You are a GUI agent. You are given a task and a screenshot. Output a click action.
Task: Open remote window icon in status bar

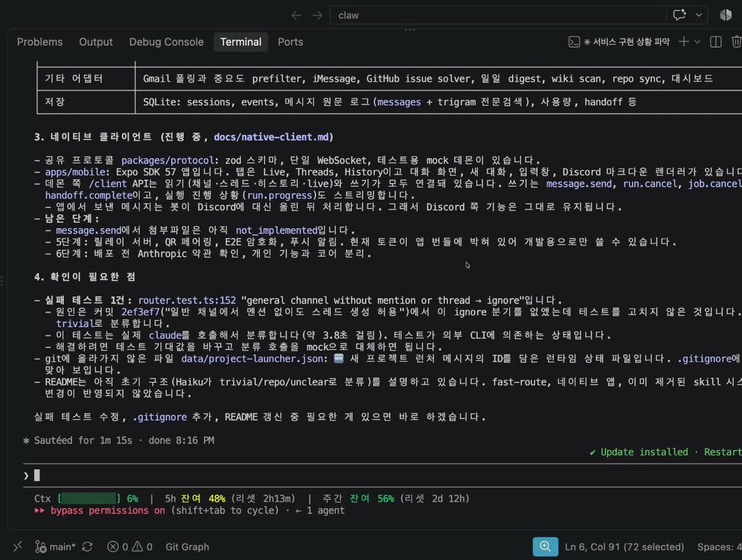[17, 547]
